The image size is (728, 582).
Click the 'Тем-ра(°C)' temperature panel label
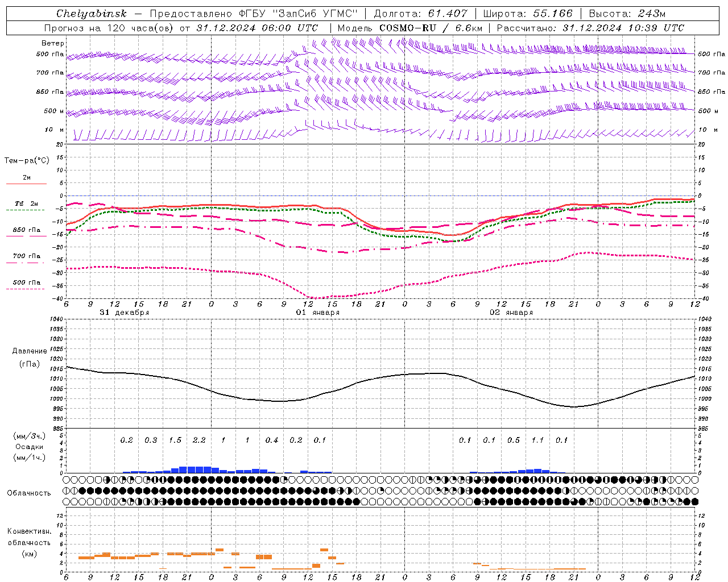27,160
